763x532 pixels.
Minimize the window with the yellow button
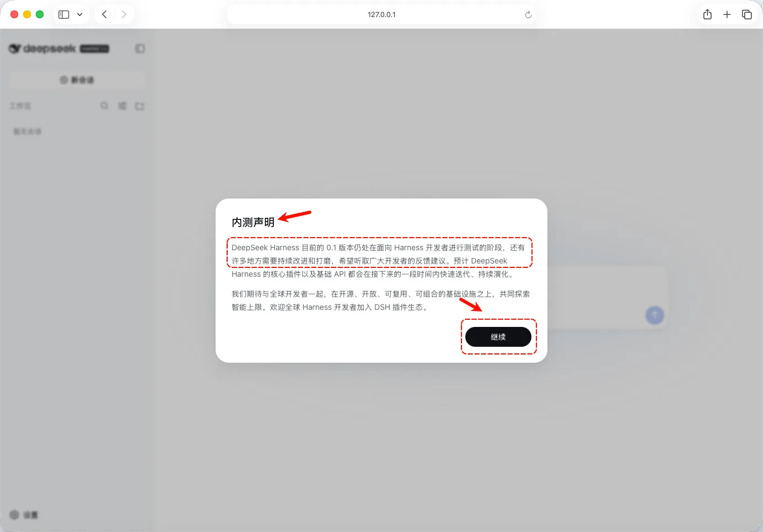27,14
